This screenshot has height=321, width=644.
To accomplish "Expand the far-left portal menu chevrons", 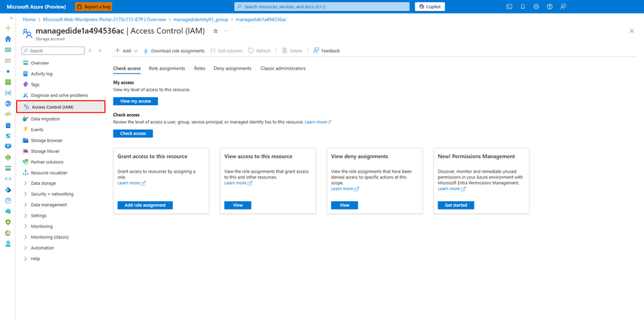I will coord(11,18).
